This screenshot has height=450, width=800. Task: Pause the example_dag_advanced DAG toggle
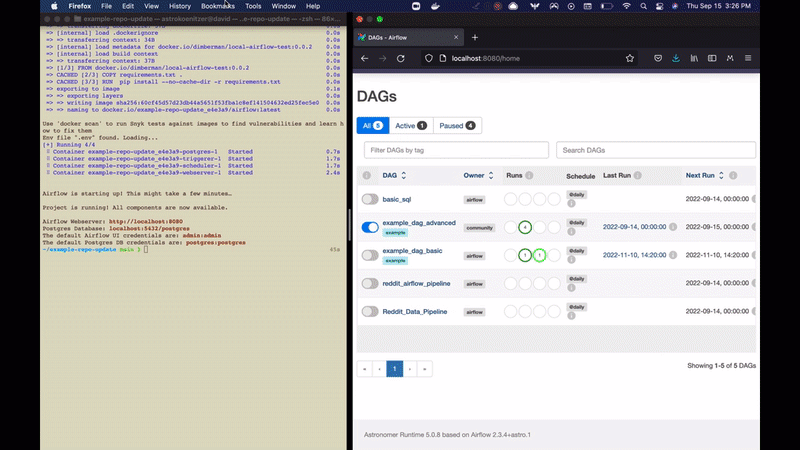[x=370, y=227]
